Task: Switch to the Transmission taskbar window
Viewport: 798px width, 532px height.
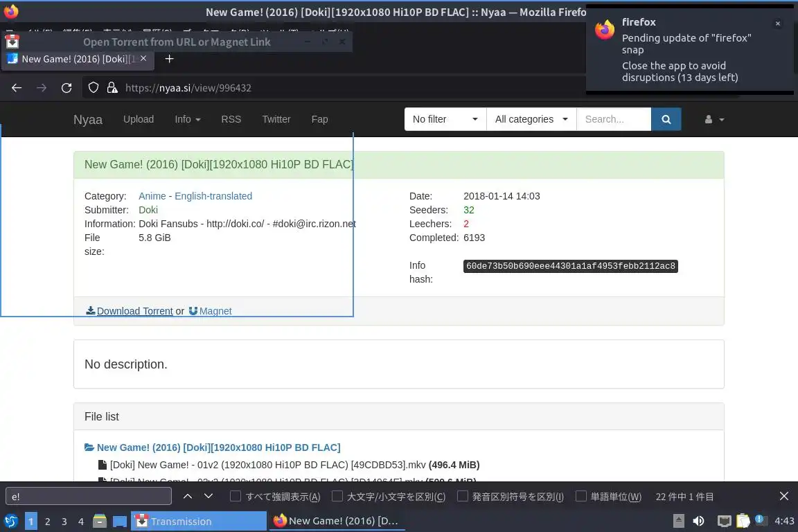Action: pyautogui.click(x=199, y=522)
